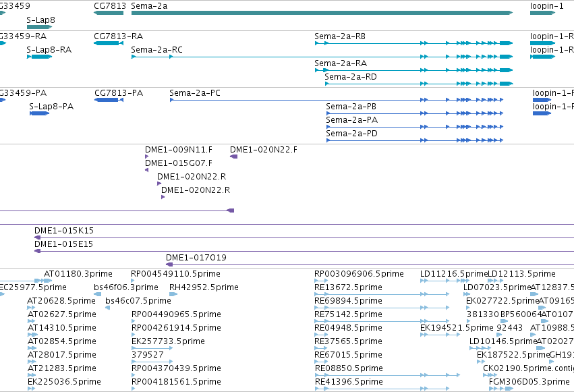Select EST EK194521.5prime
The height and width of the screenshot is (392, 574).
coord(440,335)
